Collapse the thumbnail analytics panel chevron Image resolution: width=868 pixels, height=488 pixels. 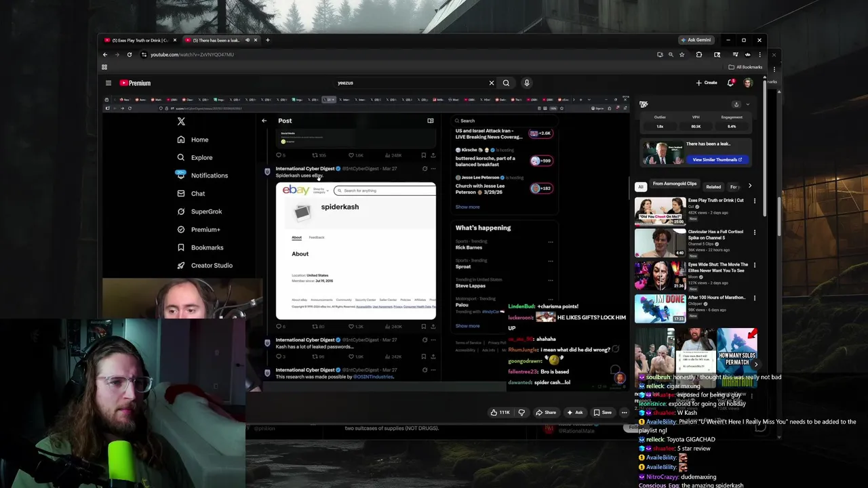click(x=748, y=104)
